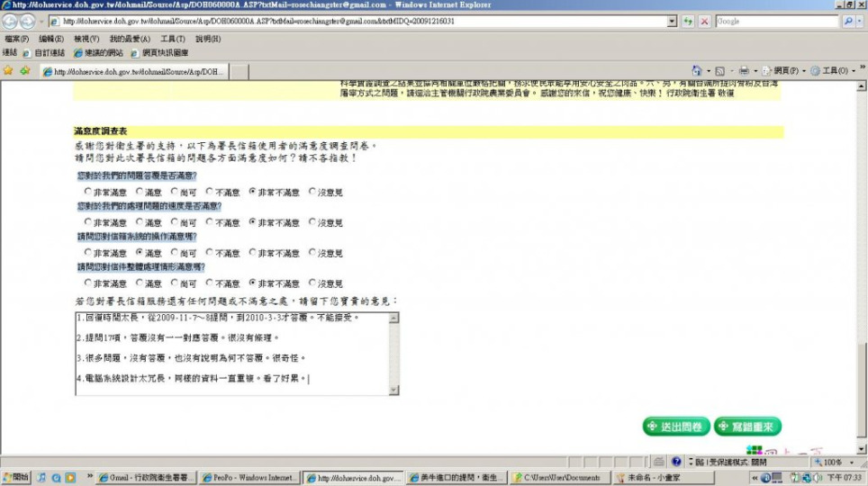Viewport: 868px width, 486px height.
Task: Click the 送出問卷 submit button
Action: tap(676, 427)
